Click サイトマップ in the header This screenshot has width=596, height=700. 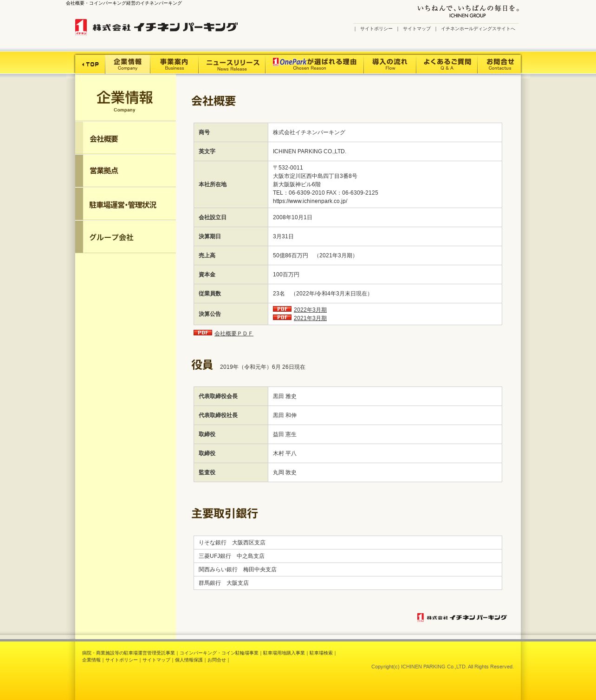pos(417,29)
